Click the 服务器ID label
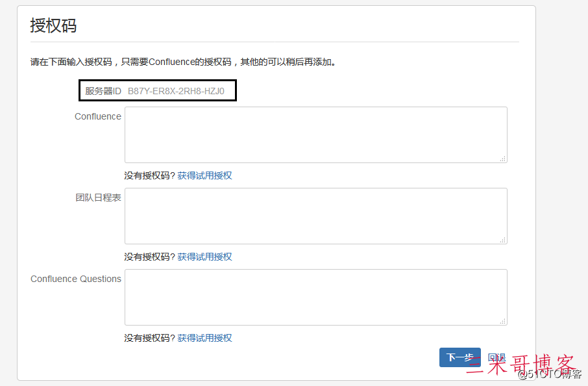Image resolution: width=588 pixels, height=386 pixels. click(103, 91)
